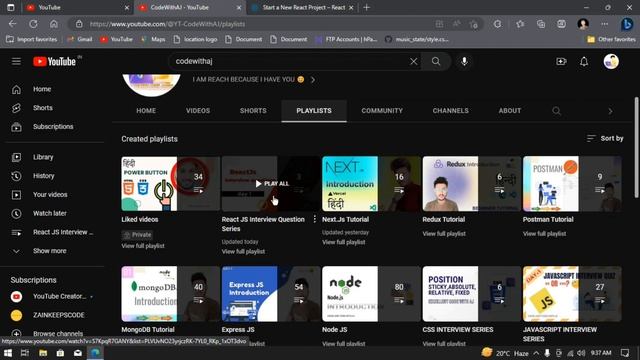Open the Redux Tutorial playlist thumbnail
The height and width of the screenshot is (360, 640).
click(471, 184)
